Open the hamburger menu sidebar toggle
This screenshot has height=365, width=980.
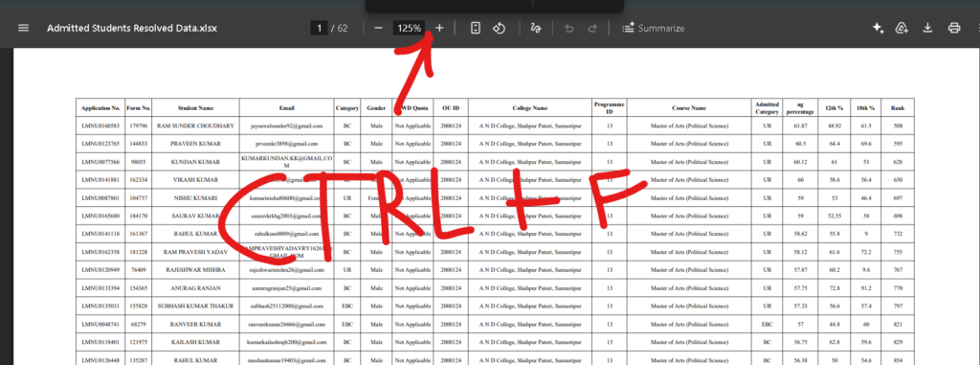pos(23,28)
